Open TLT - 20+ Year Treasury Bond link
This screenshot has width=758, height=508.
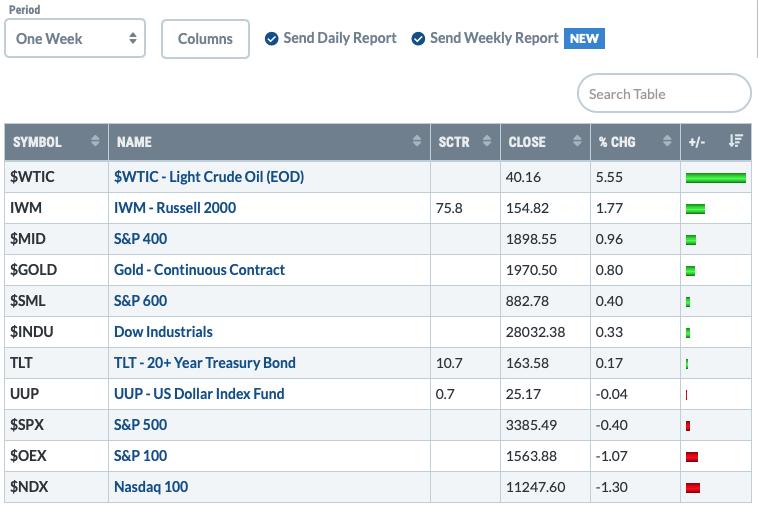pos(204,363)
